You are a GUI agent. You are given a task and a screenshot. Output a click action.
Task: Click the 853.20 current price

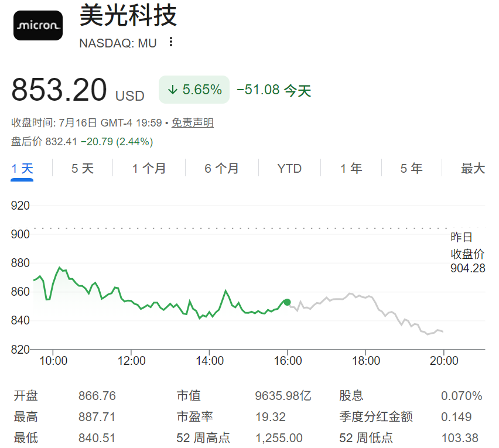click(x=59, y=90)
